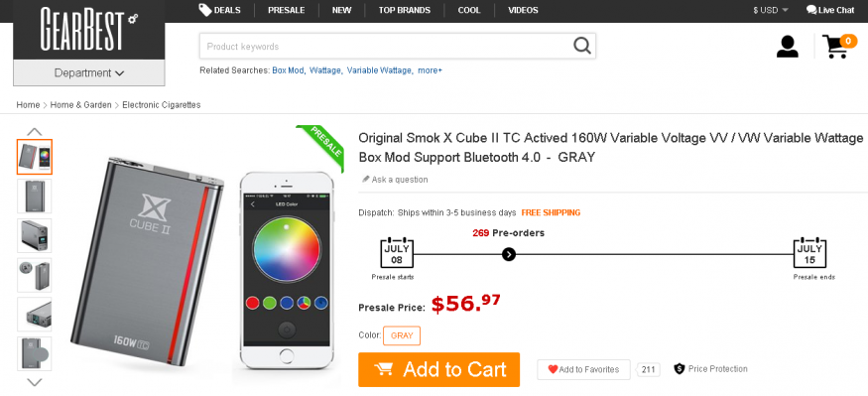Click the Product keywords search field
The width and height of the screenshot is (868, 396).
pyautogui.click(x=387, y=46)
